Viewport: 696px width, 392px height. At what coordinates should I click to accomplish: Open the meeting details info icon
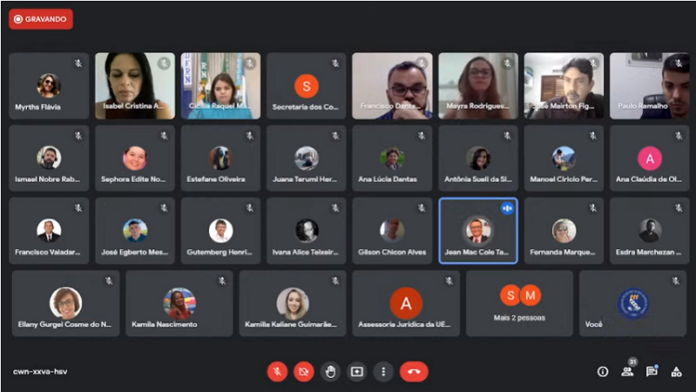click(x=602, y=372)
